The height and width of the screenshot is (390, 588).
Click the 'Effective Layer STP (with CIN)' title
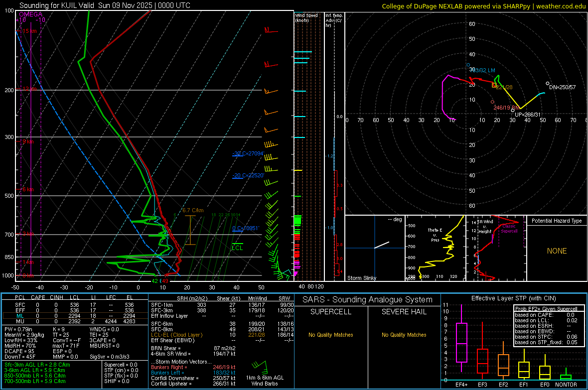click(513, 298)
